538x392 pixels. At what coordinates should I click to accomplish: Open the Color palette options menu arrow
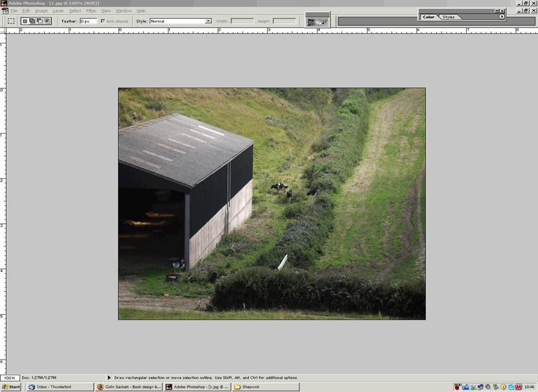click(502, 16)
